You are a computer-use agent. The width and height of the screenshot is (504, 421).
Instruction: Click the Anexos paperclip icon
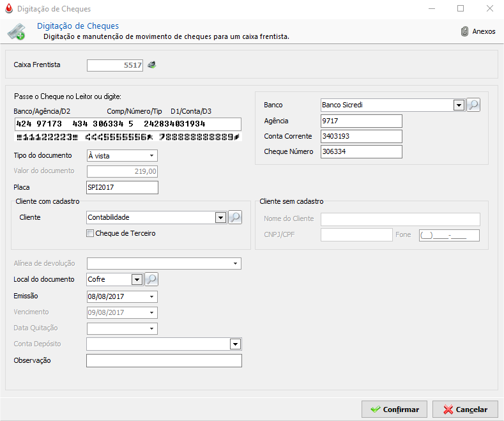[464, 31]
